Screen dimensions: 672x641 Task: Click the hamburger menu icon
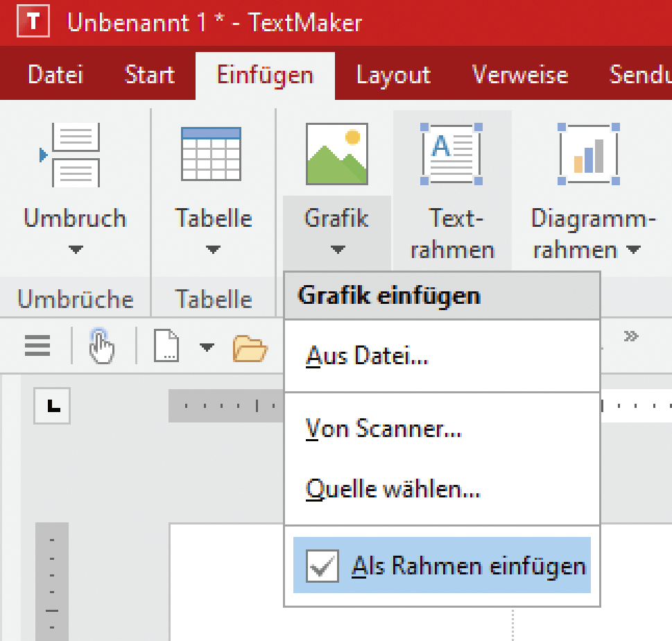click(37, 345)
